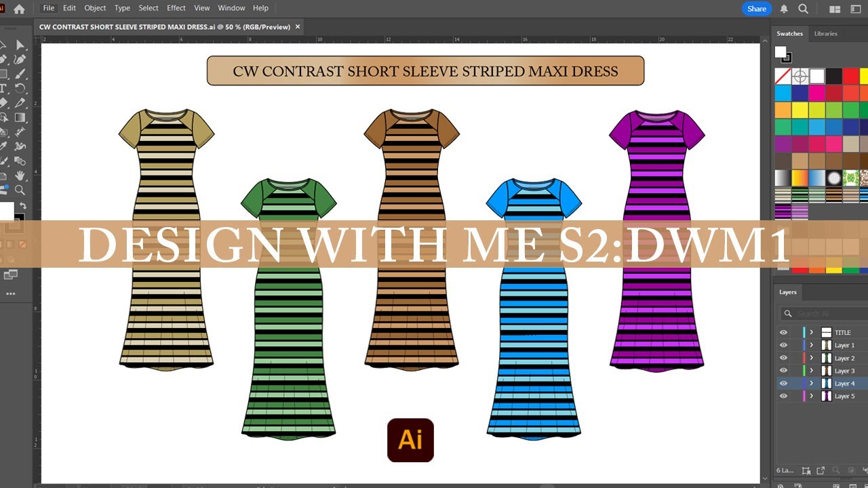This screenshot has width=868, height=488.
Task: Click the Layers panel tab
Action: (x=788, y=292)
